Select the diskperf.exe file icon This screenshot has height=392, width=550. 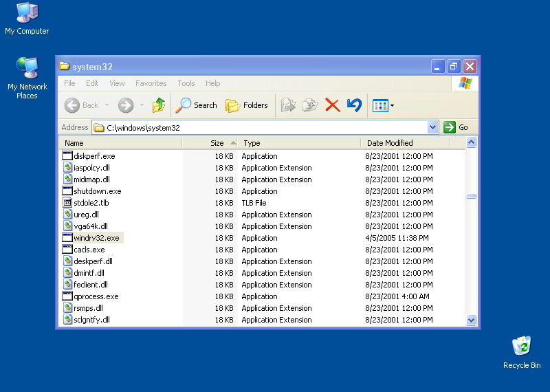[67, 156]
